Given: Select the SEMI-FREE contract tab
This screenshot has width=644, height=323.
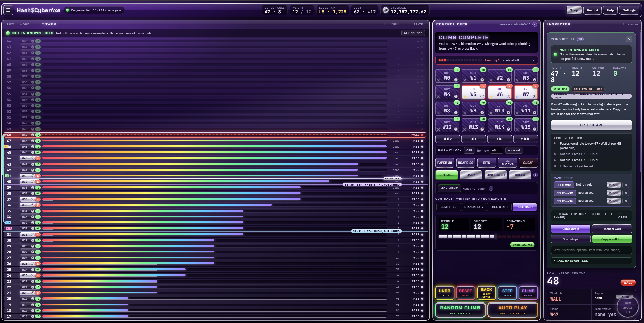Looking at the screenshot, I should click(448, 207).
